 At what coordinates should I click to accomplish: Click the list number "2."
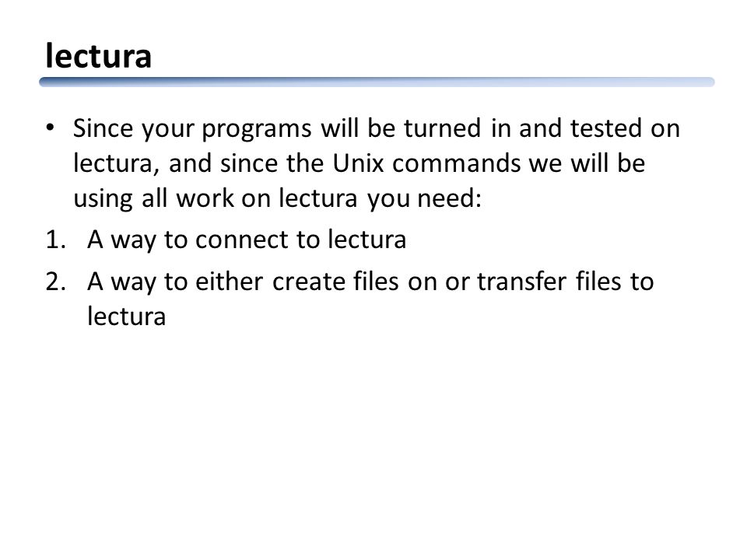click(x=56, y=282)
